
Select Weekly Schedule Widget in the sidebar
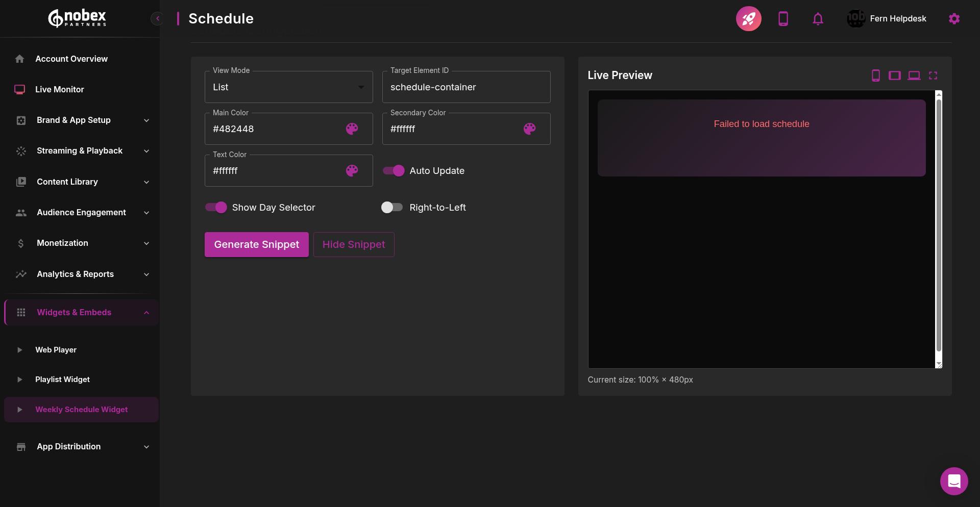click(81, 409)
